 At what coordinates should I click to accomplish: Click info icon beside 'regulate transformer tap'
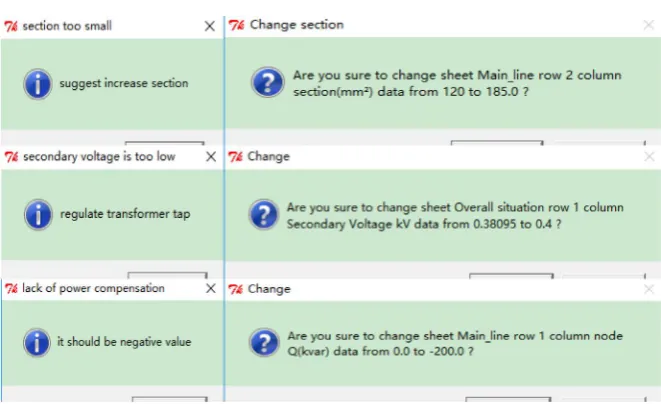(x=38, y=214)
